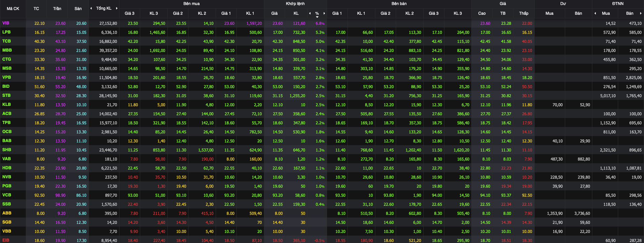Click Bên mua group header
Image resolution: width=644 pixels, height=243 pixels.
[192, 4]
